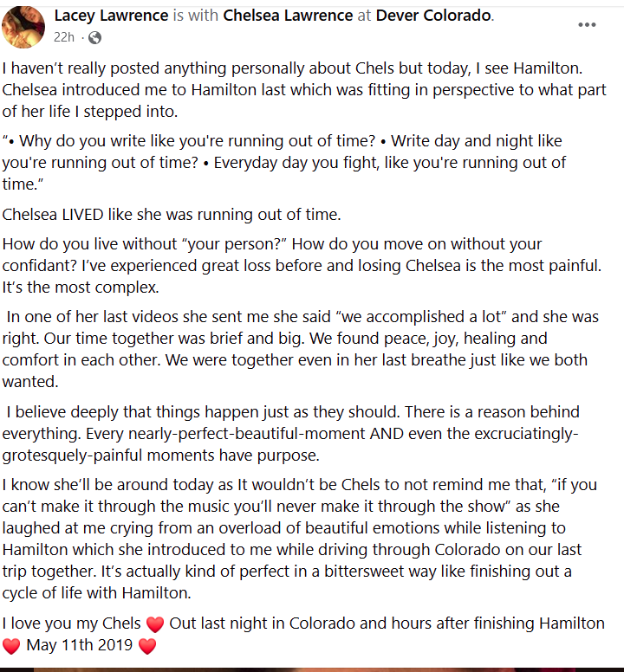Click the paragraph starting "I haven't really posted"
624x672 pixels.
pyautogui.click(x=303, y=90)
